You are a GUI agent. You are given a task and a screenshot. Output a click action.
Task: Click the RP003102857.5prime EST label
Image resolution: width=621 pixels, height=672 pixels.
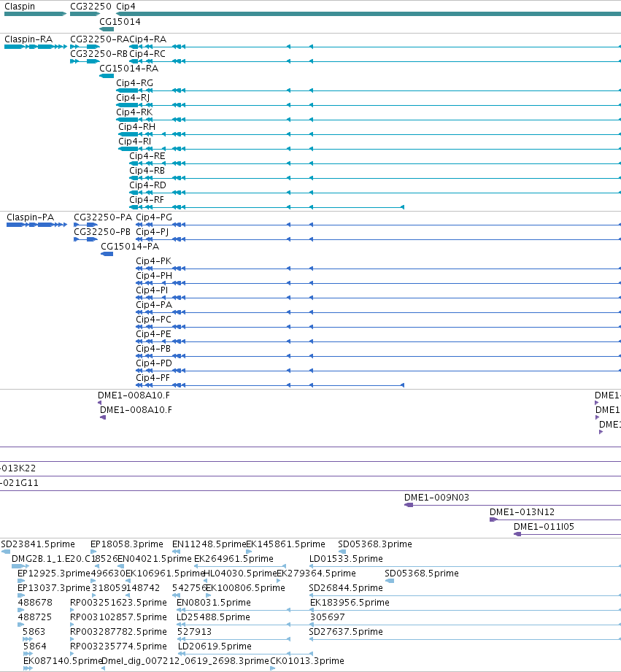118,617
